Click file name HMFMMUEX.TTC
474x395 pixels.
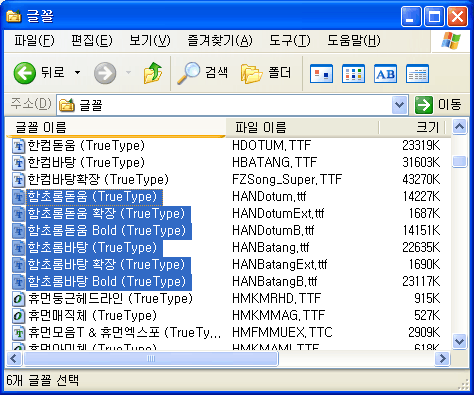282,333
